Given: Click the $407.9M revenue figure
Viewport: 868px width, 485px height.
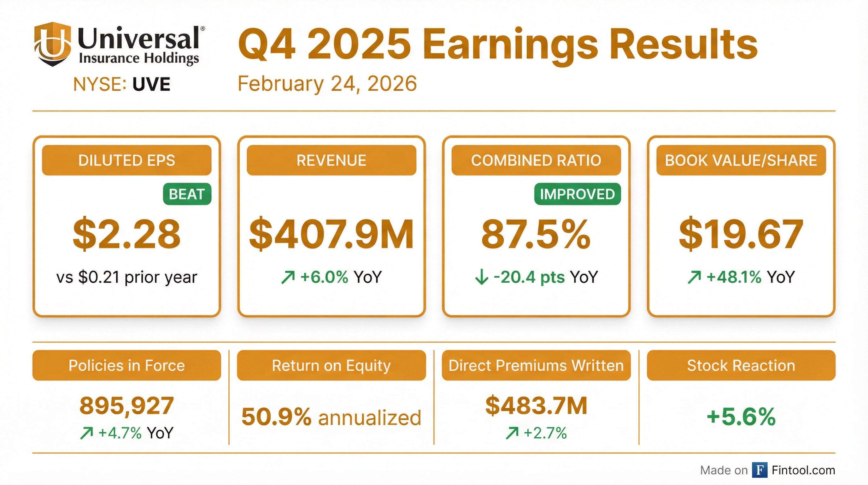Looking at the screenshot, I should click(x=331, y=234).
